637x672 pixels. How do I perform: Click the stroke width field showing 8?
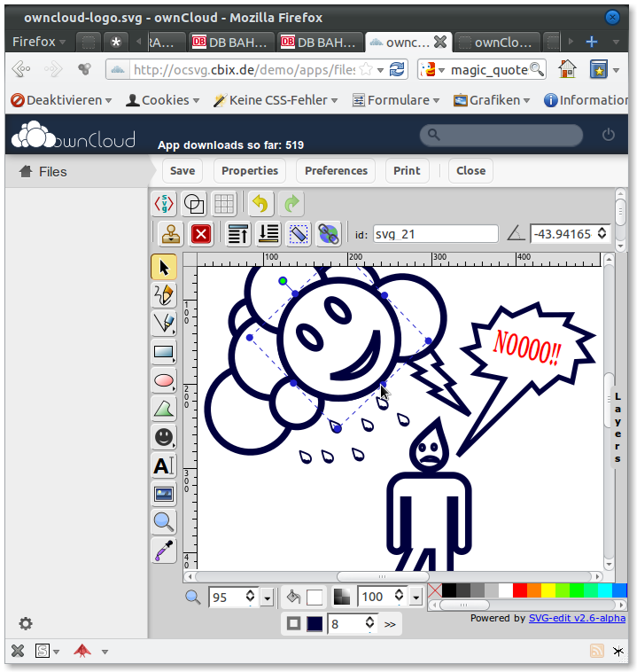(347, 623)
